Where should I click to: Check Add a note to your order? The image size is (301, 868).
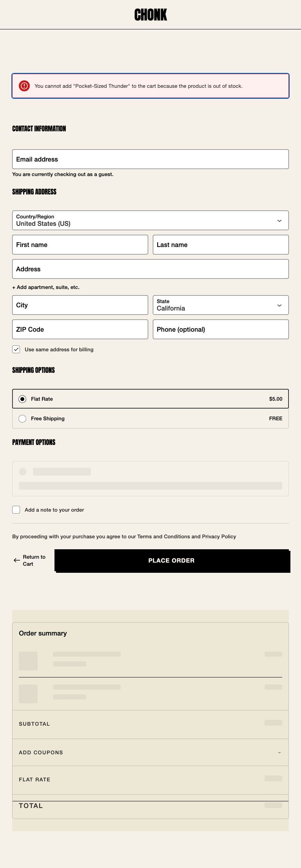click(16, 510)
